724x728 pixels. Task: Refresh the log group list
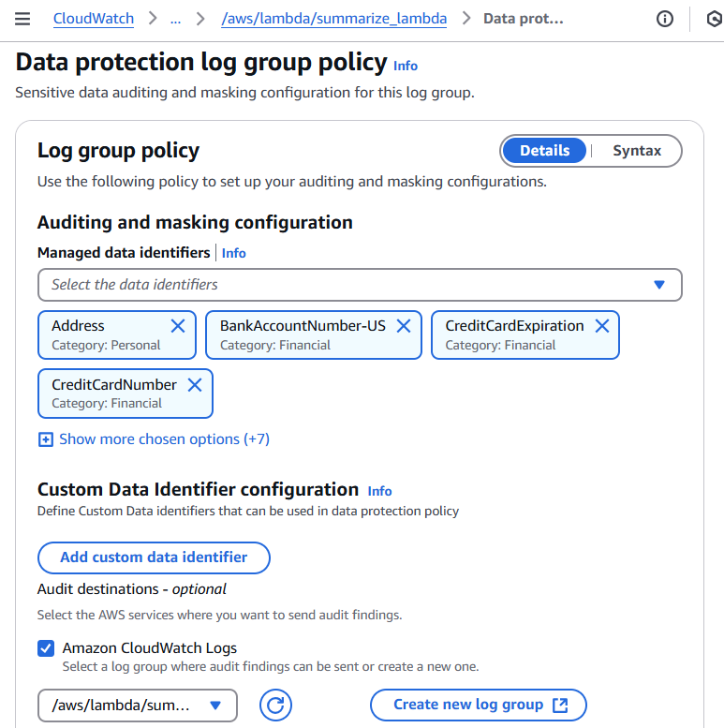pyautogui.click(x=275, y=705)
